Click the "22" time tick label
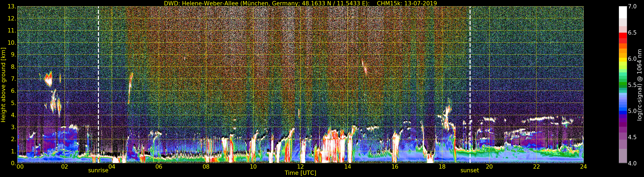 [536, 167]
